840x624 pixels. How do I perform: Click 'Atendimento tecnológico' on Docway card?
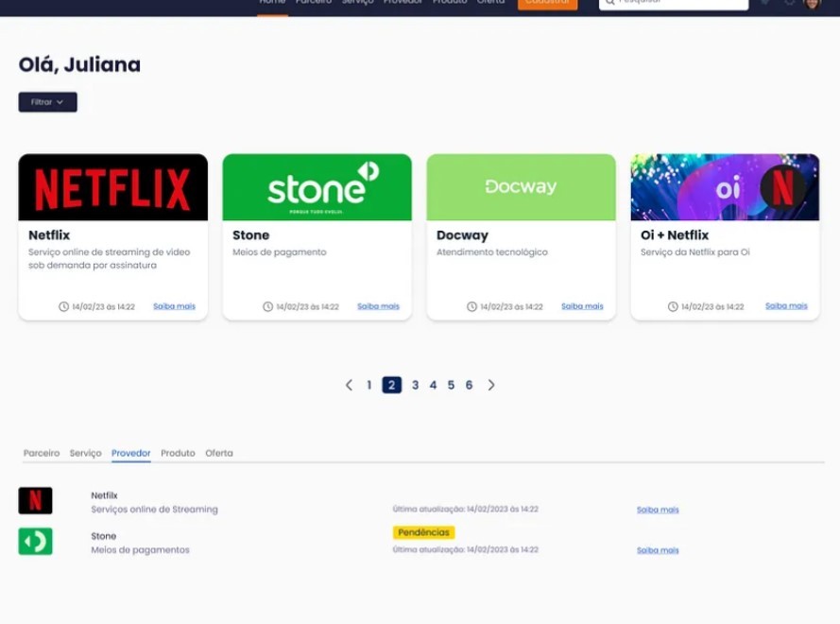492,251
